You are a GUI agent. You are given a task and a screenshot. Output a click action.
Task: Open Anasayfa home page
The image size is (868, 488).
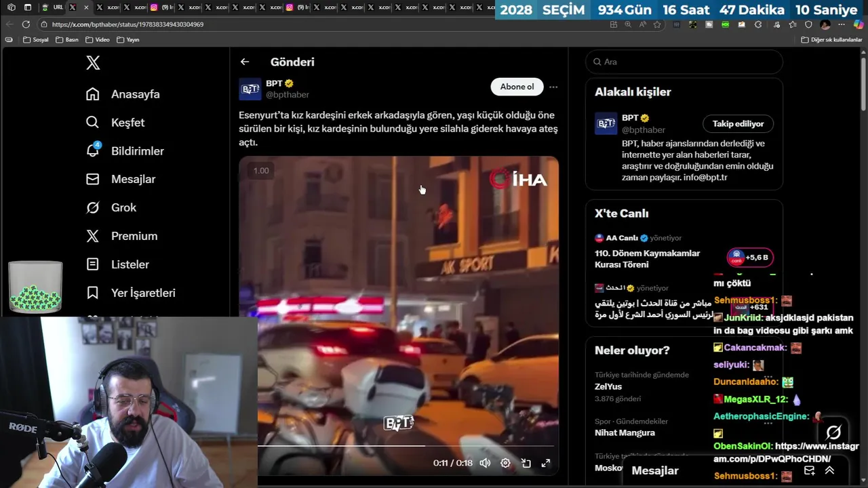coord(123,94)
